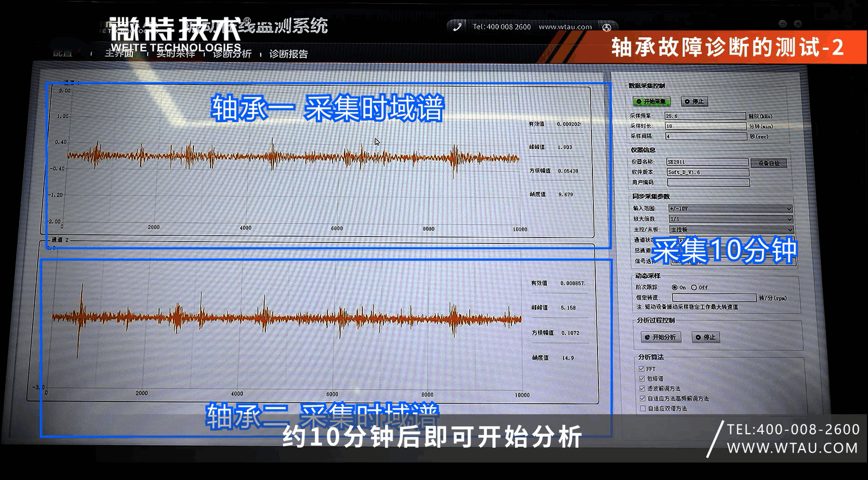Click the www.wtau.com link in the header
Image resolution: width=868 pixels, height=480 pixels.
(x=565, y=27)
